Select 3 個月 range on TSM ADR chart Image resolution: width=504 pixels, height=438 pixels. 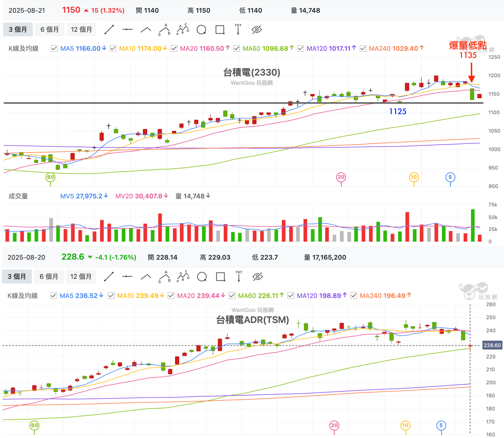pos(17,277)
